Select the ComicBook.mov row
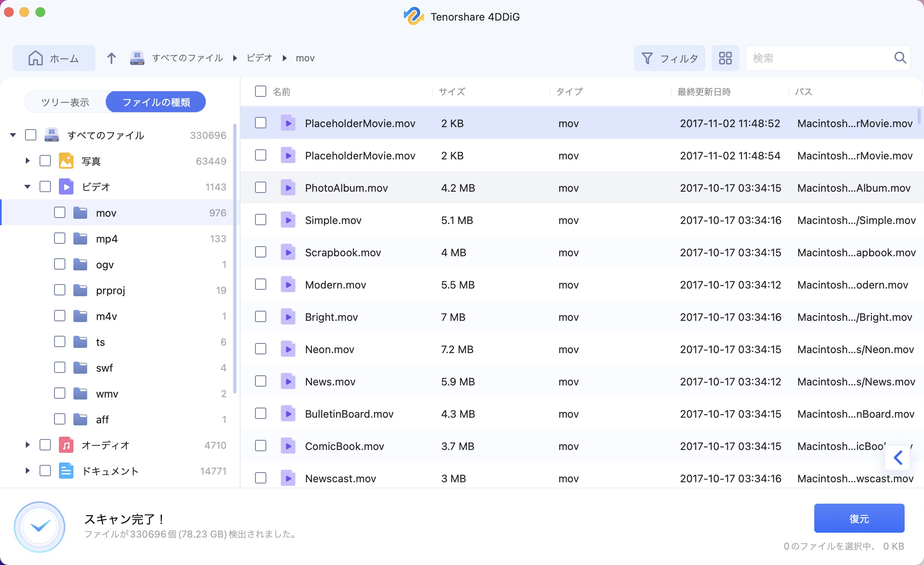Image resolution: width=924 pixels, height=565 pixels. (x=582, y=446)
